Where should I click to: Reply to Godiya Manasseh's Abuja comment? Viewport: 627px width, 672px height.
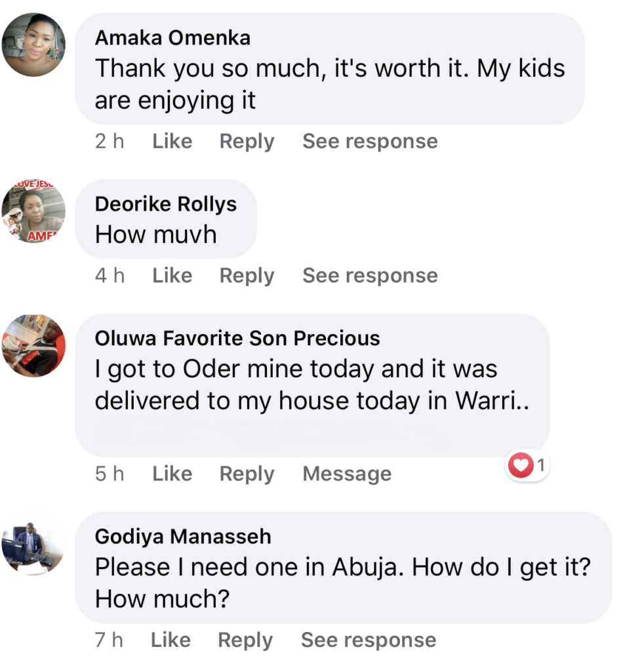(245, 640)
